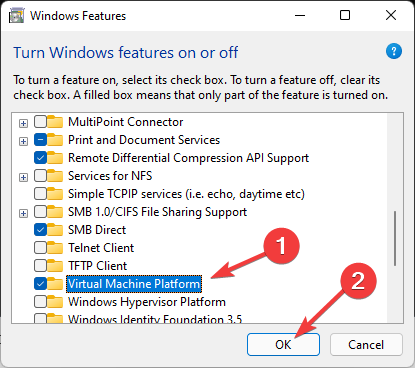Select the Print and Document Services label

click(x=144, y=140)
